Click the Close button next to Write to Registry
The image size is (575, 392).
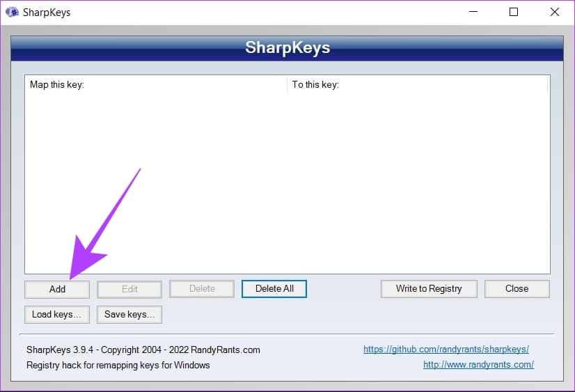coord(517,289)
